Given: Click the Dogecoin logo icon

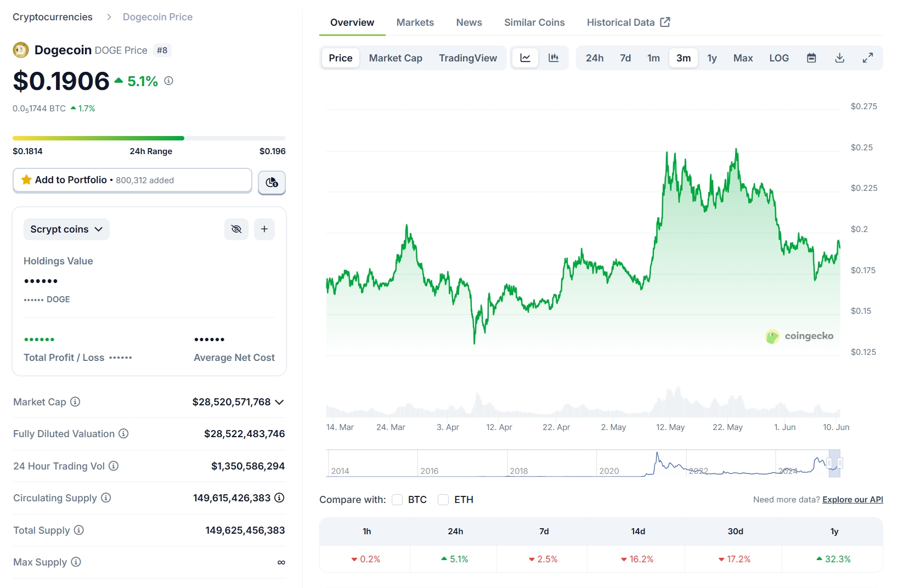Looking at the screenshot, I should click(x=20, y=50).
